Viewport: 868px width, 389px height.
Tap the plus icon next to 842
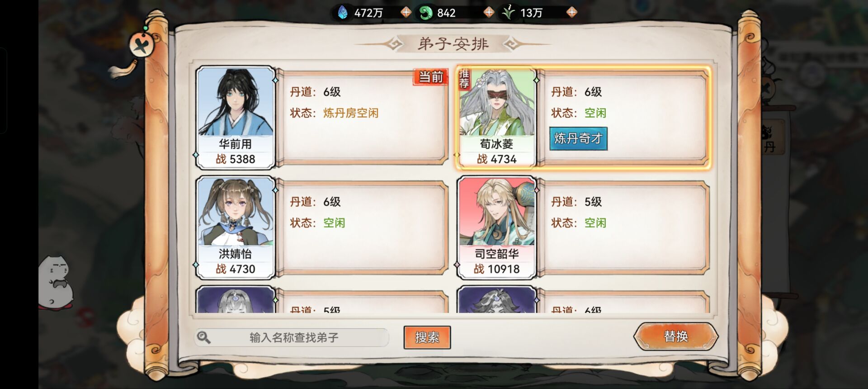pyautogui.click(x=489, y=12)
